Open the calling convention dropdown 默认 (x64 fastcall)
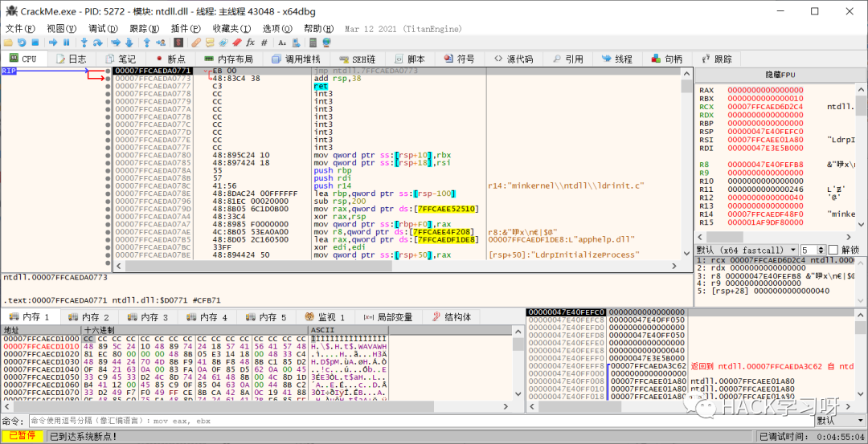The width and height of the screenshot is (868, 444). pyautogui.click(x=745, y=250)
